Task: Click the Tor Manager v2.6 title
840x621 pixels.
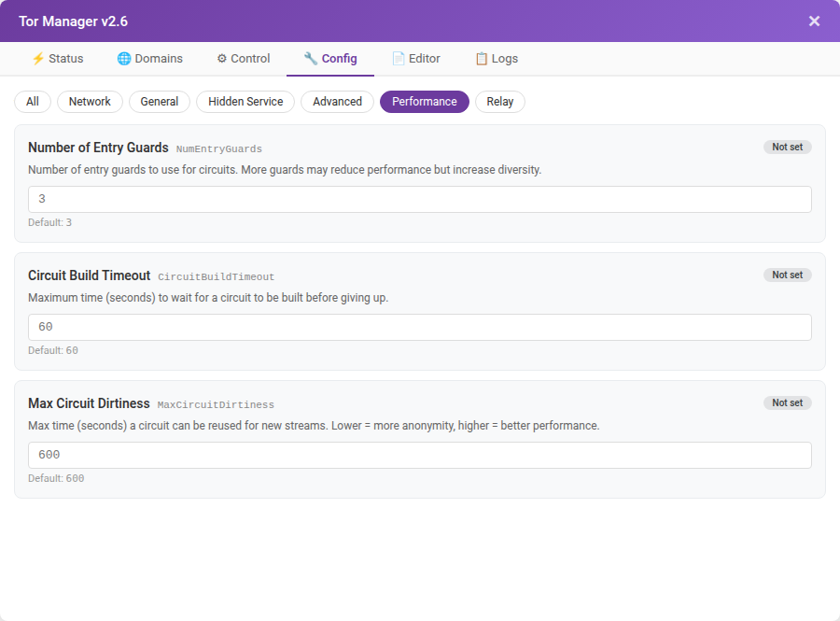Action: tap(74, 21)
